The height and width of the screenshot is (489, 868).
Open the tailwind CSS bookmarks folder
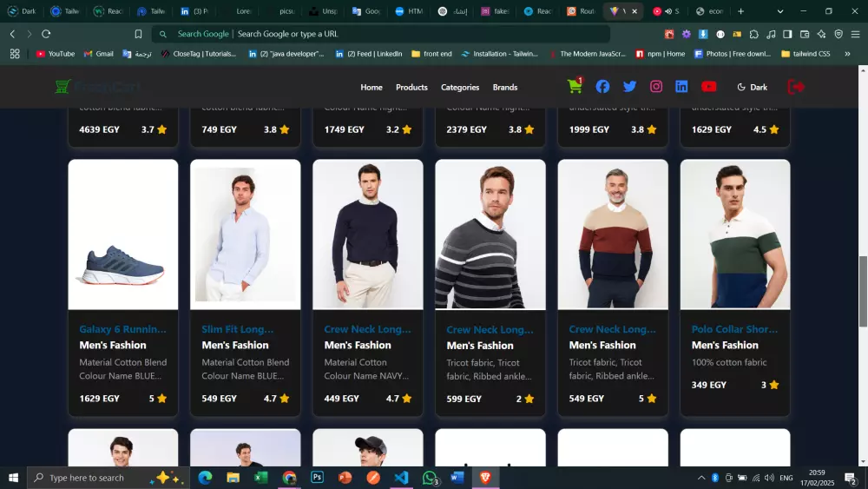pos(806,54)
